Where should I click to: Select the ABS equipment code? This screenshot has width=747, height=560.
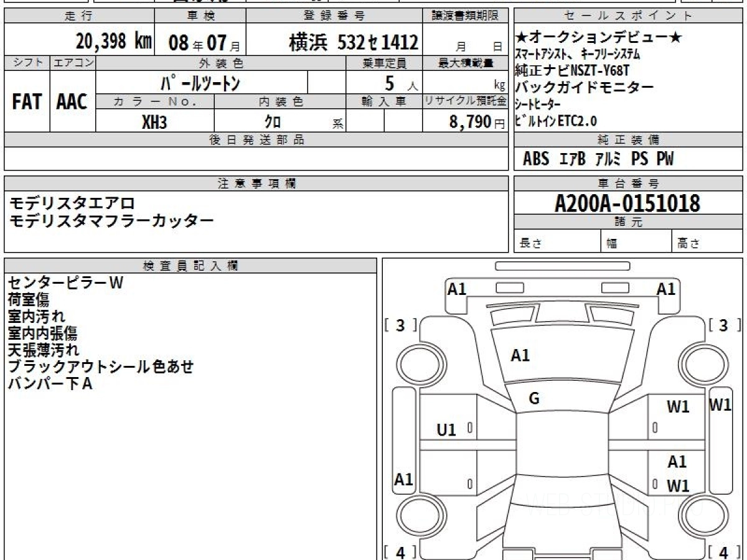[x=536, y=159]
